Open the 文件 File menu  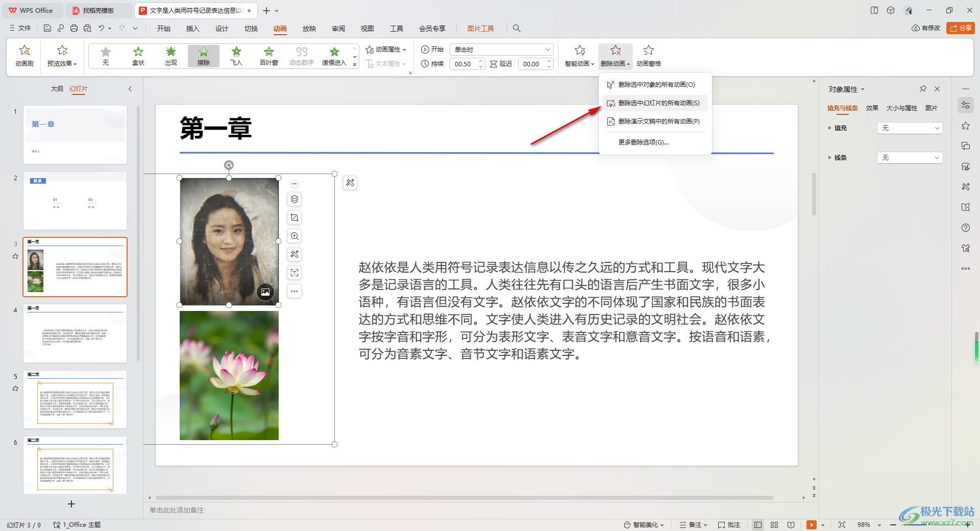pos(20,28)
